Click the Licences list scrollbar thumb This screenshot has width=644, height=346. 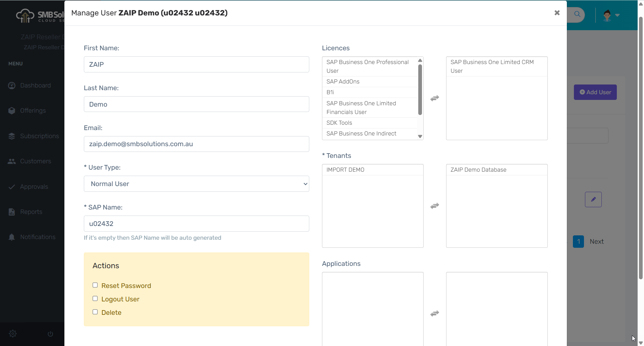[x=420, y=90]
